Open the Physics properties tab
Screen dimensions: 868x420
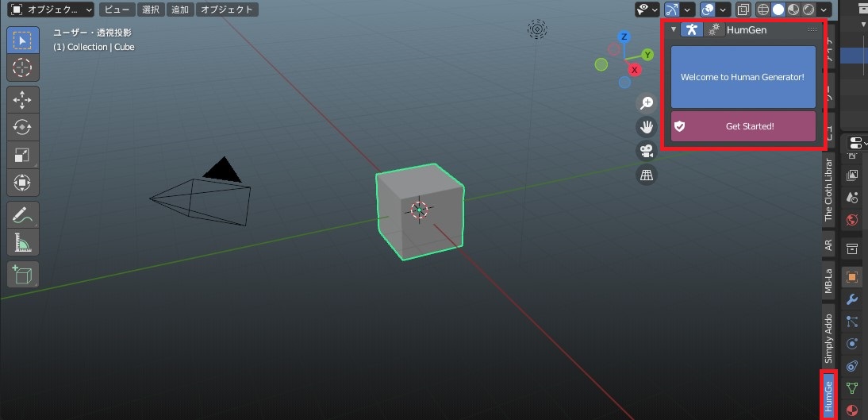[x=852, y=344]
